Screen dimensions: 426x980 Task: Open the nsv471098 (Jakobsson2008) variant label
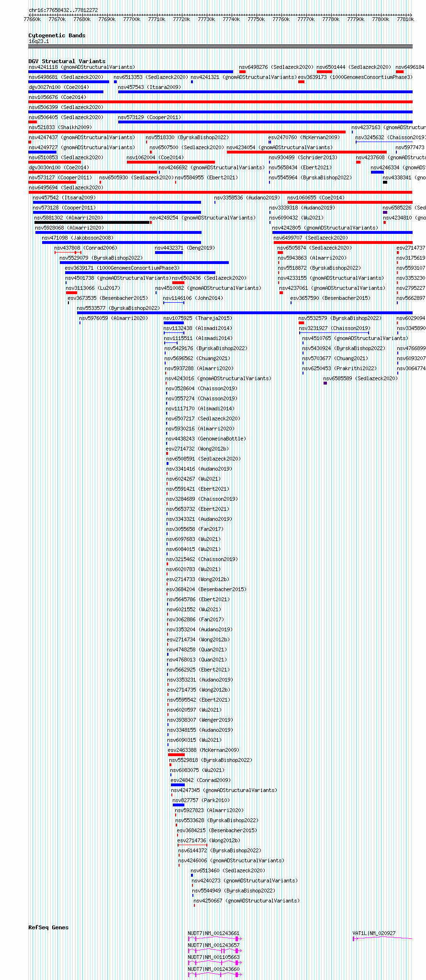(78, 238)
